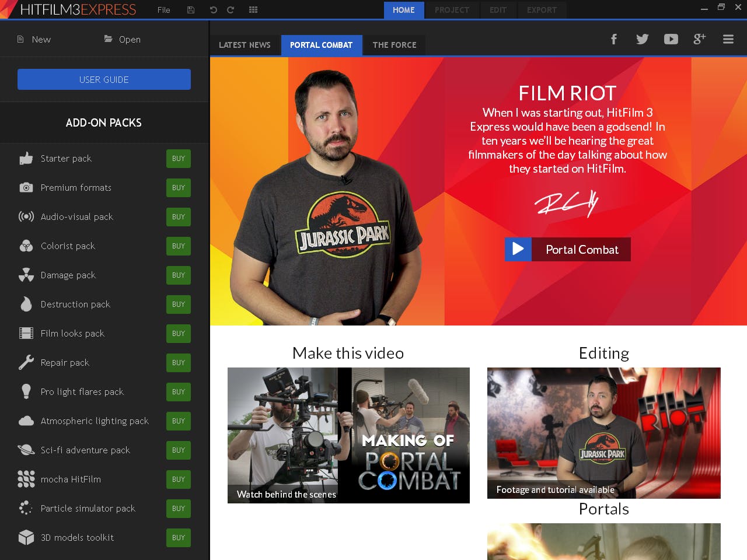Click the Redo arrow icon

pyautogui.click(x=231, y=10)
